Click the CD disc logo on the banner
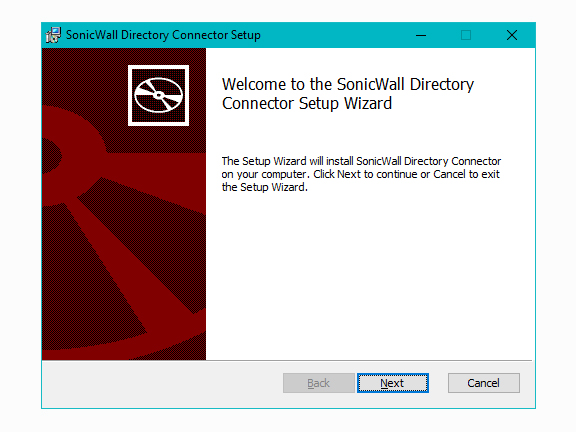This screenshot has height=432, width=576. 158,95
